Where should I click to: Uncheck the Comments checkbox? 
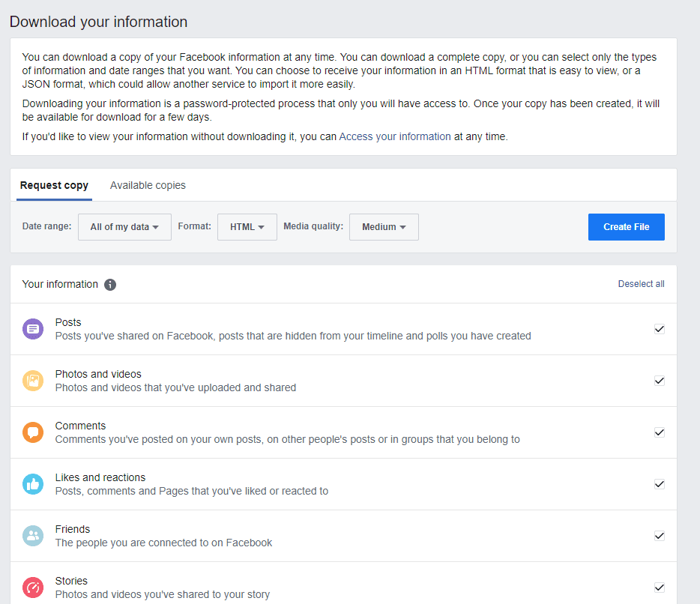coord(660,432)
